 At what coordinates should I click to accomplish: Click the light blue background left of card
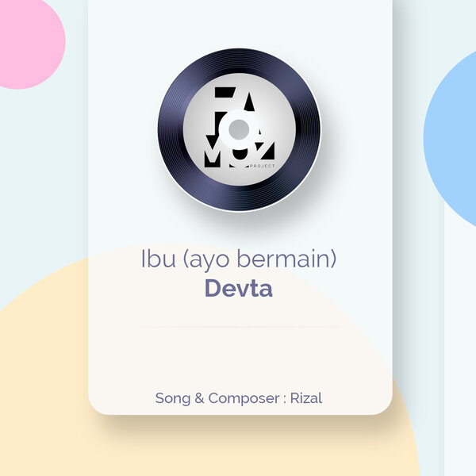44,182
